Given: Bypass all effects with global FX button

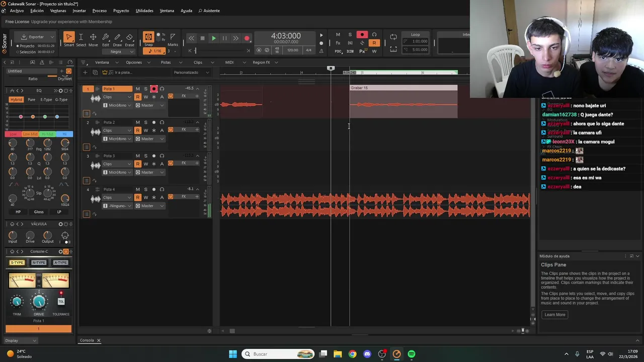Looking at the screenshot, I should tap(338, 43).
